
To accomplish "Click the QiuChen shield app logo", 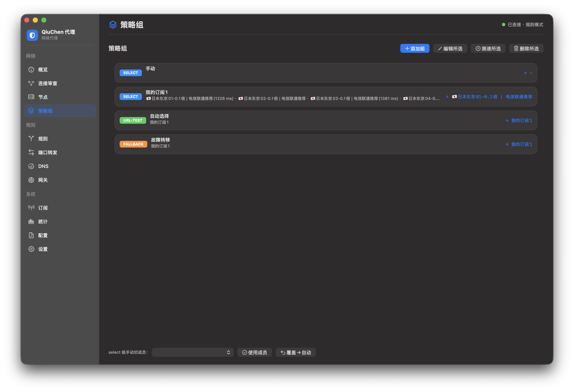I will click(x=32, y=35).
